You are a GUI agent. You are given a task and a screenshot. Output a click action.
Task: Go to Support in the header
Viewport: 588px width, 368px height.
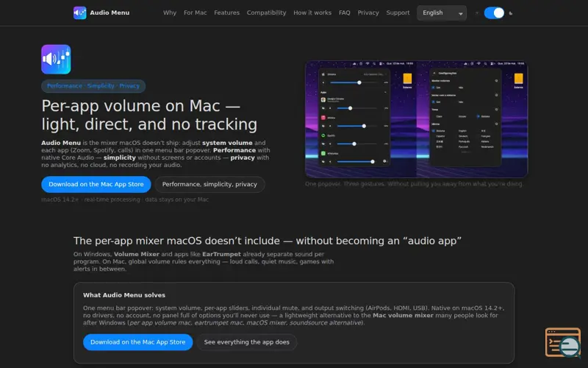coord(398,13)
